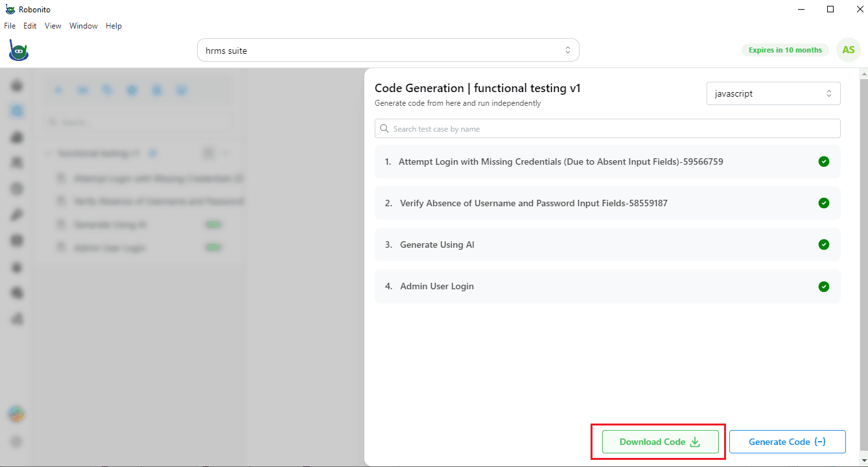Click the green check beside Admin User Login
Viewport: 868px width, 467px height.
(824, 286)
